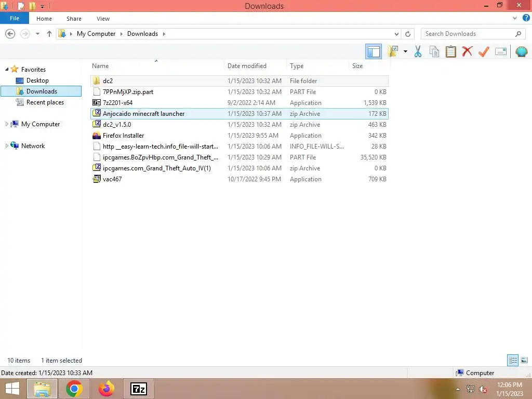Screen dimensions: 532x399
Task: Click the Cut scissors icon
Action: [x=418, y=51]
